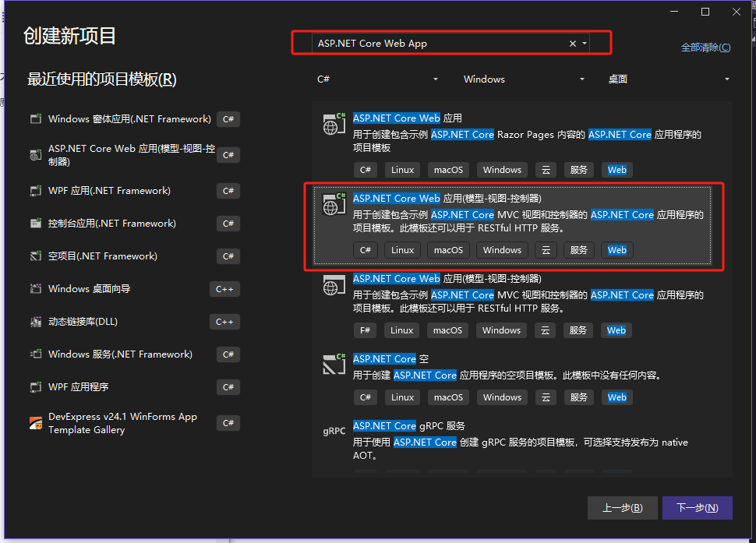The height and width of the screenshot is (543, 756).
Task: Click the WPF 应用程序 template icon
Action: point(36,387)
